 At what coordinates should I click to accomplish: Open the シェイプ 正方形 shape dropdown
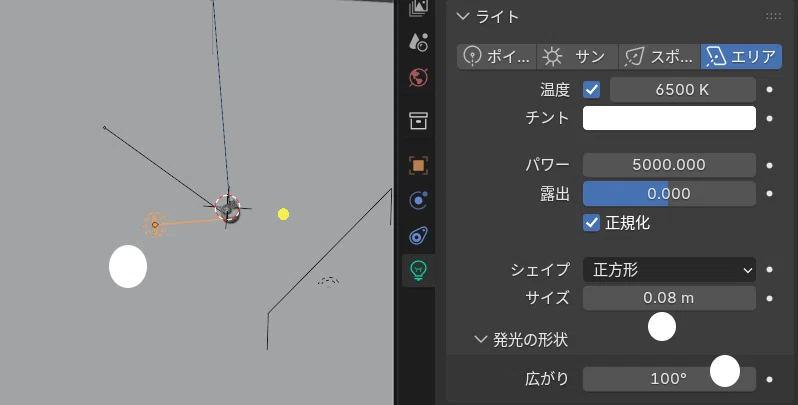[669, 270]
